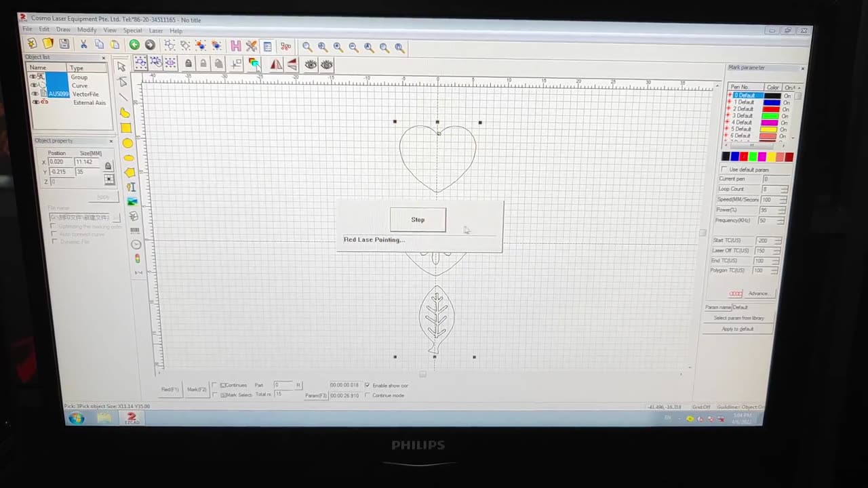This screenshot has width=868, height=488.
Task: Pick the yellow swatch in the pen palette
Action: 770,157
